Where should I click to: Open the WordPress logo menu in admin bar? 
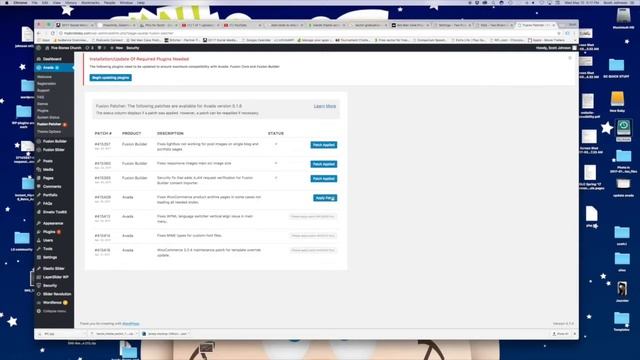39,48
